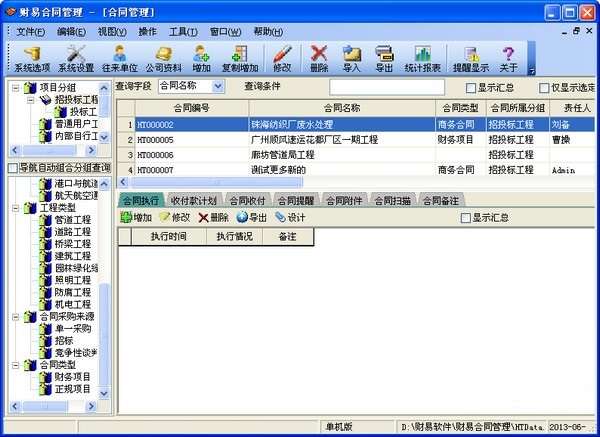
Task: Switch to the 合同提醒 tab
Action: click(x=295, y=201)
